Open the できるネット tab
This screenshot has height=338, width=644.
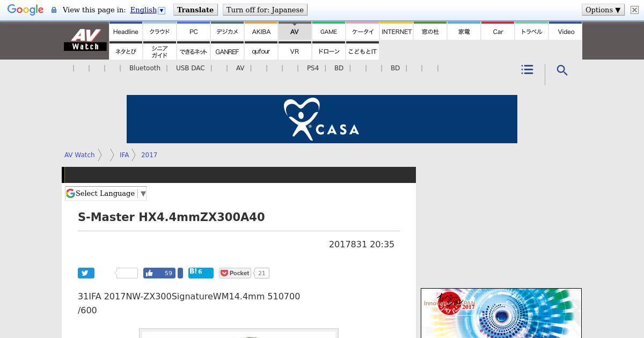pos(193,52)
